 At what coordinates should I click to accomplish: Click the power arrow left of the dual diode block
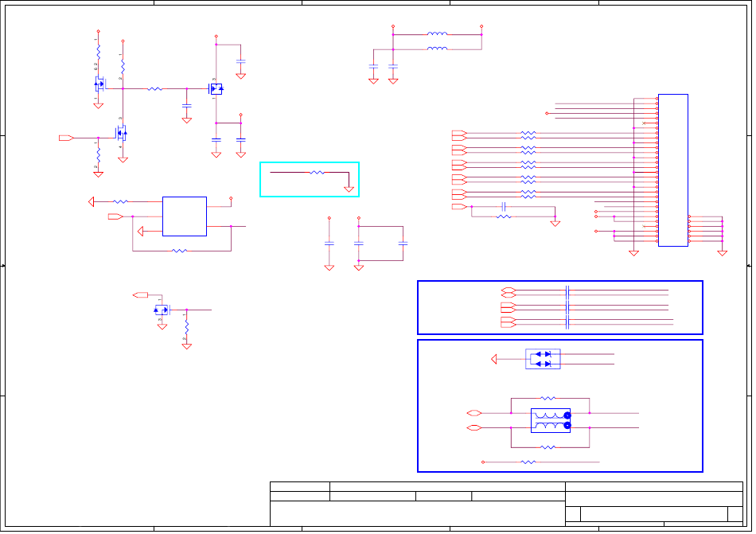coord(493,359)
